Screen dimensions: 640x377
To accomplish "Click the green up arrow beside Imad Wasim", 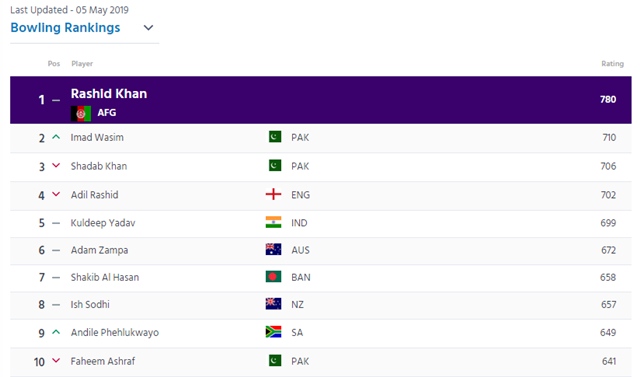I will click(56, 137).
